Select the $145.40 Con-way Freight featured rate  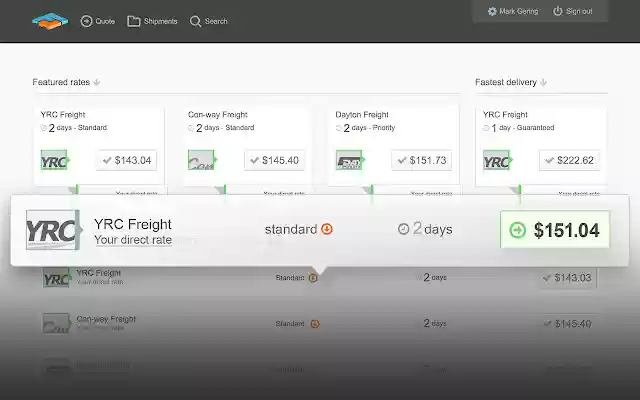[274, 160]
